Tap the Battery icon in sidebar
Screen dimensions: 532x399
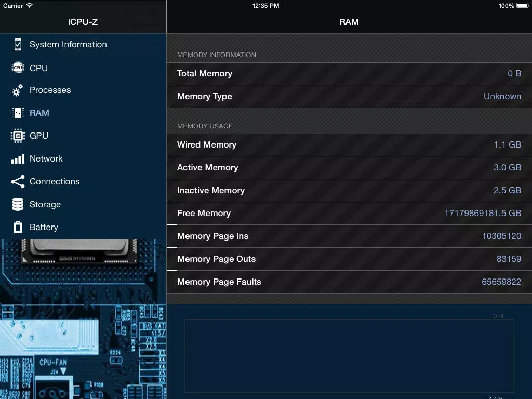tap(18, 228)
